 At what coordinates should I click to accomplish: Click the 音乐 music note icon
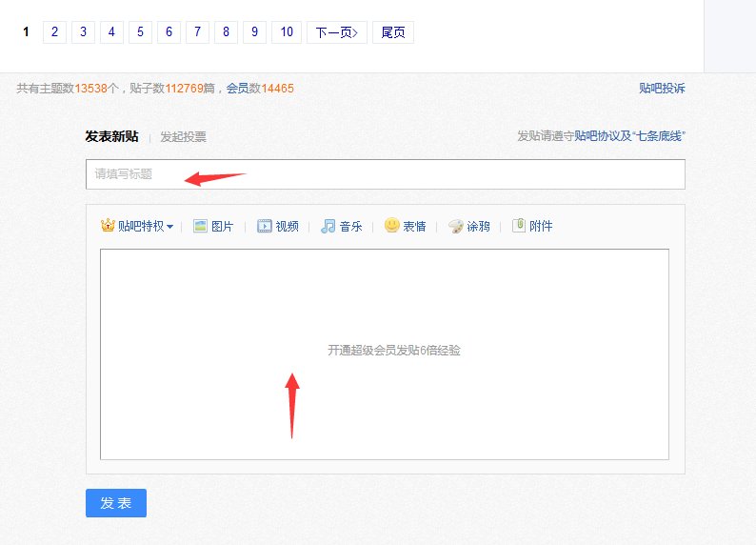point(328,226)
